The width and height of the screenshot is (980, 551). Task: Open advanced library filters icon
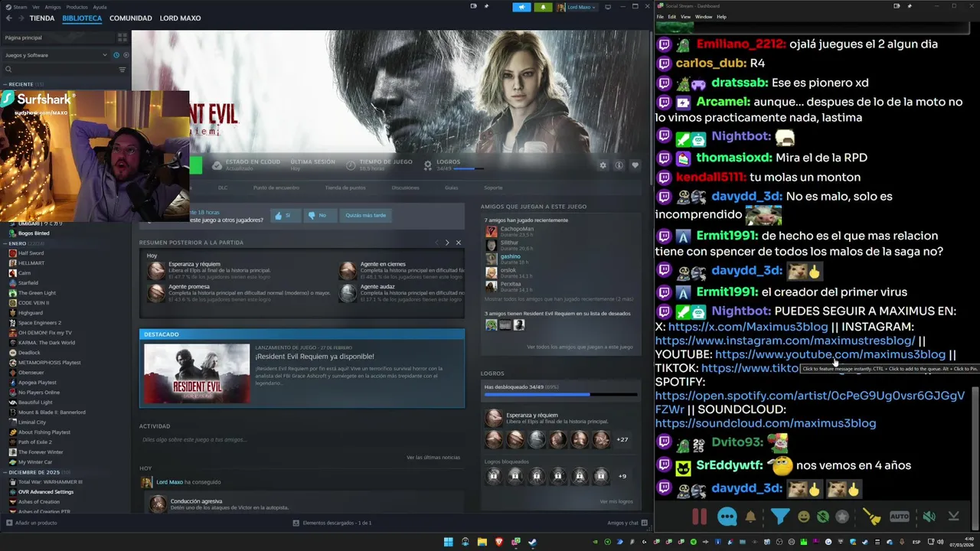[122, 70]
